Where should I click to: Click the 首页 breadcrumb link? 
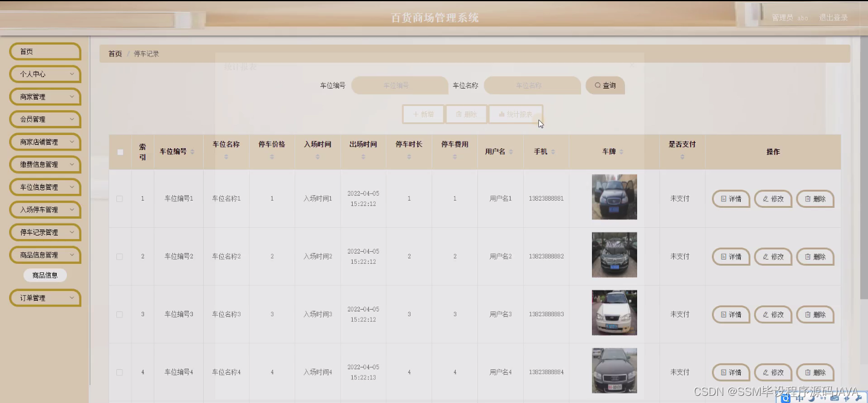115,53
